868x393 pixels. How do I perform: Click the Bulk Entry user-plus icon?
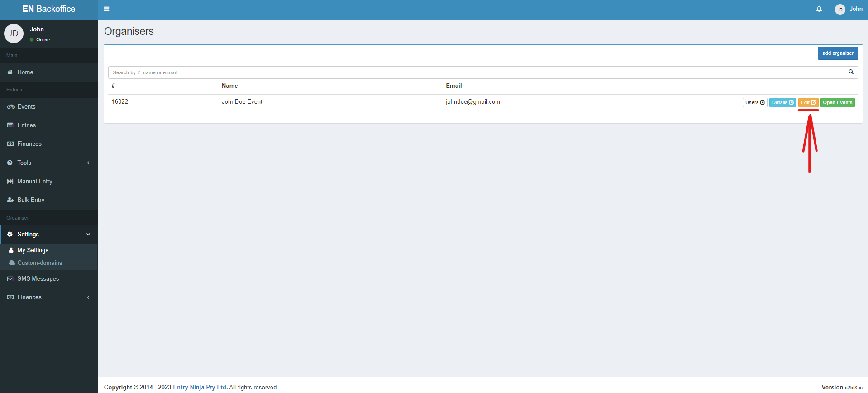coord(10,200)
